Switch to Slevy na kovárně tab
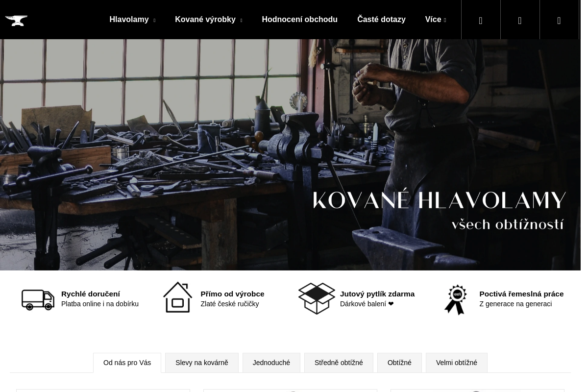This screenshot has width=588, height=392. click(202, 363)
